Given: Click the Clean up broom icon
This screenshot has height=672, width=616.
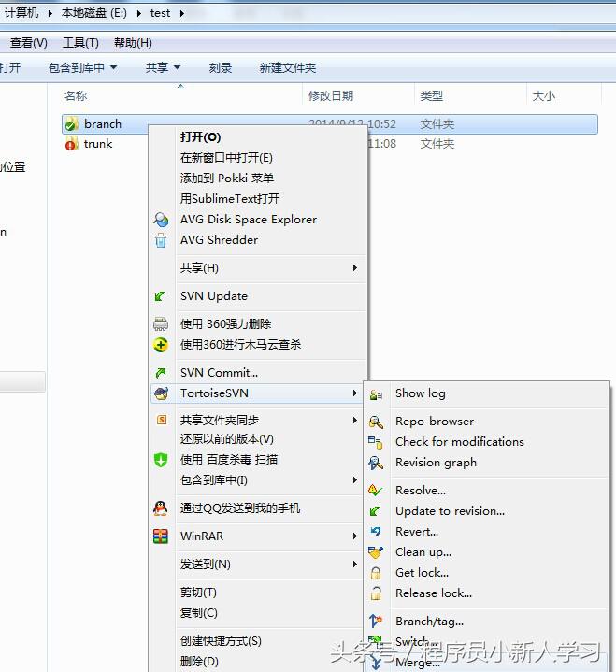Looking at the screenshot, I should point(376,552).
